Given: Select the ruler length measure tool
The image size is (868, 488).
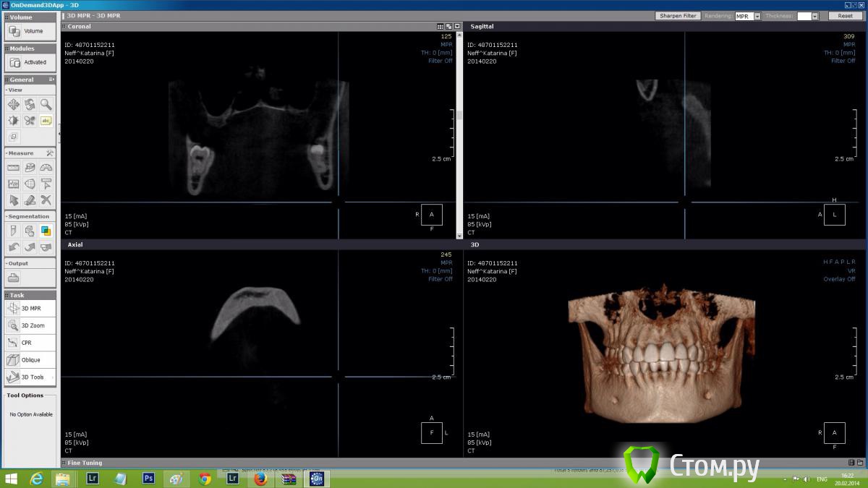Looking at the screenshot, I should point(13,168).
